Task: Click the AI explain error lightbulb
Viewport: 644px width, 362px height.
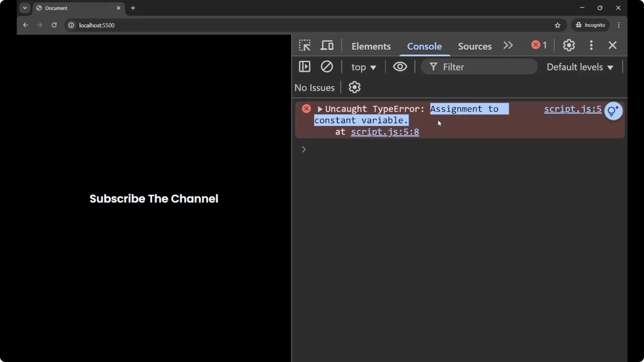Action: 613,111
